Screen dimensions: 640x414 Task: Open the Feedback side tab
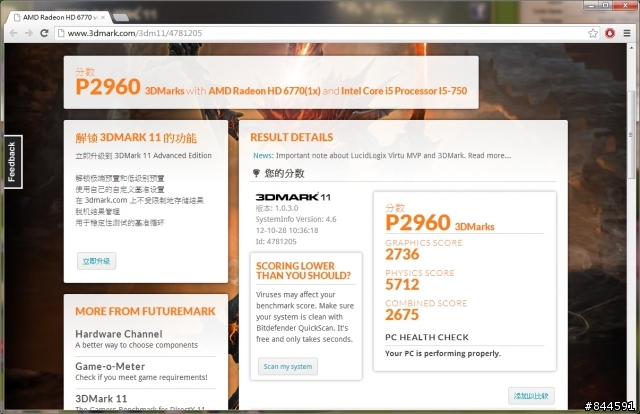click(12, 162)
